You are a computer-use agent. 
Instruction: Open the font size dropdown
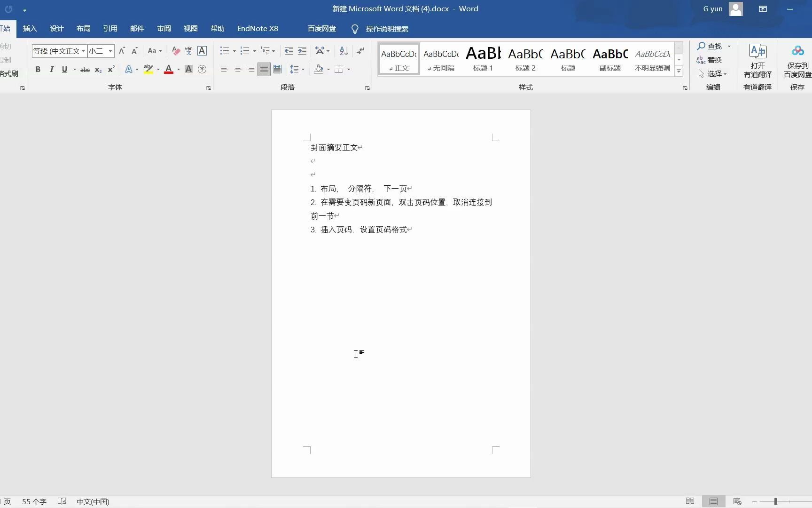[x=109, y=51]
